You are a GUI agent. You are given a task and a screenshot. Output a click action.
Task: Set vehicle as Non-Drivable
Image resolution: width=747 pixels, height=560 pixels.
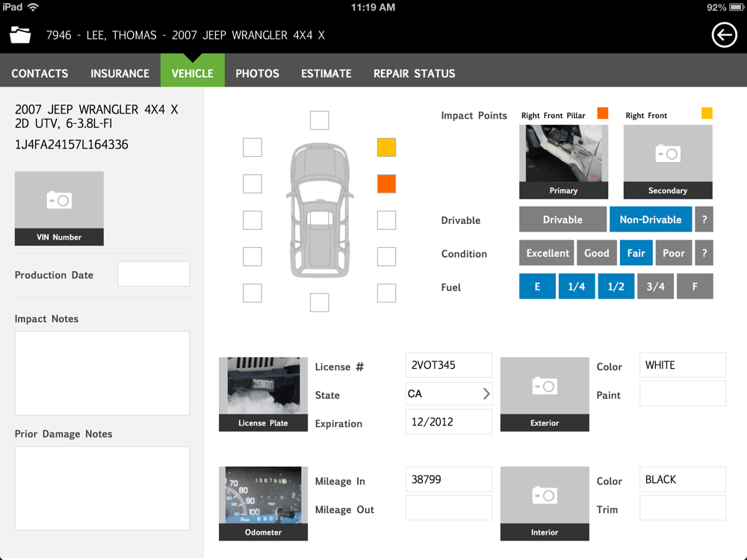click(x=651, y=220)
